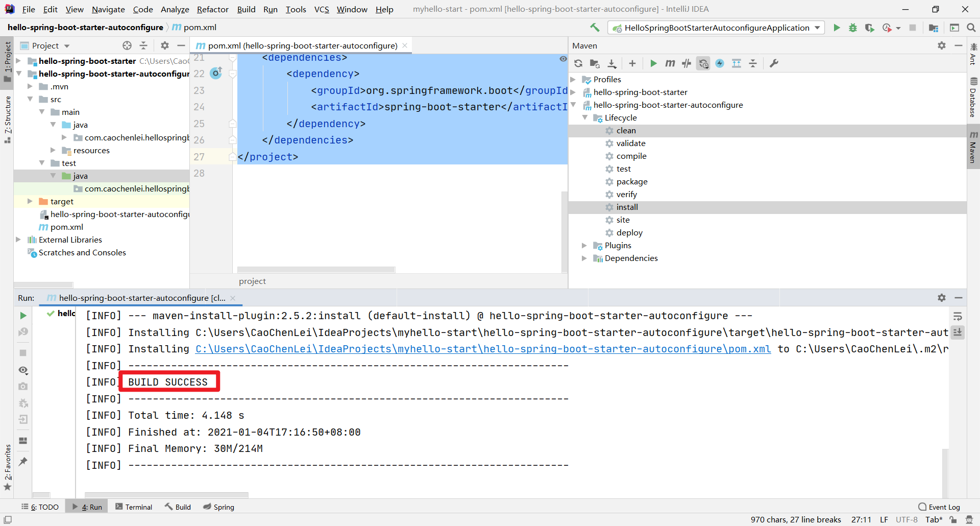Click the UTF-8 encoding status widget

tap(906, 519)
